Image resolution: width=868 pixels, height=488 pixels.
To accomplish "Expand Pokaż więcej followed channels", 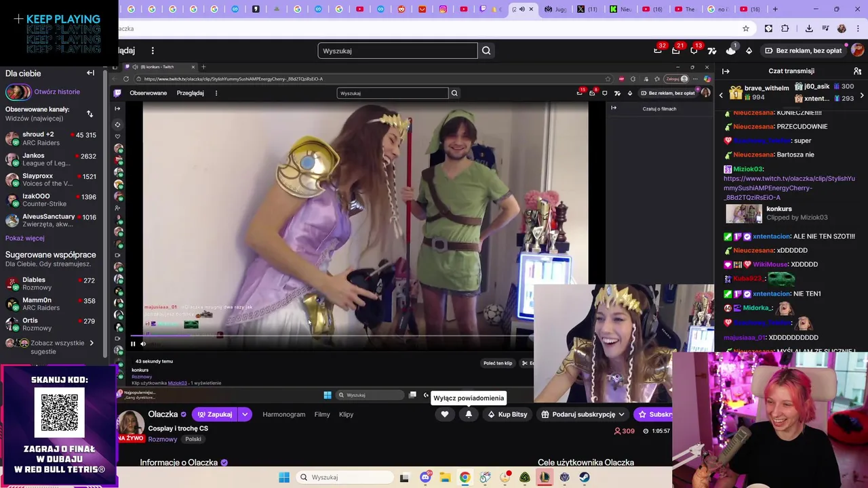I will point(25,239).
